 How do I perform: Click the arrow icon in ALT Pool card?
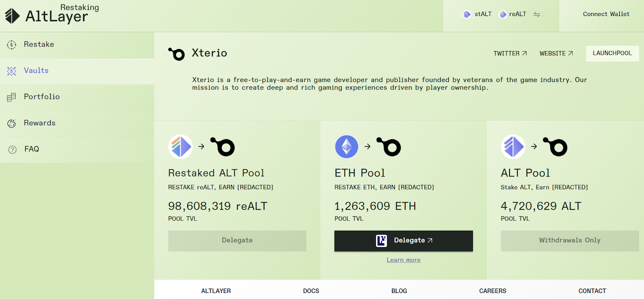[x=534, y=147]
